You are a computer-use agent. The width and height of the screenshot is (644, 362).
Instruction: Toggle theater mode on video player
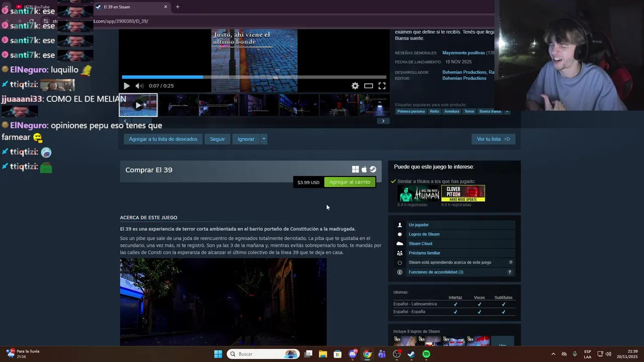point(368,86)
